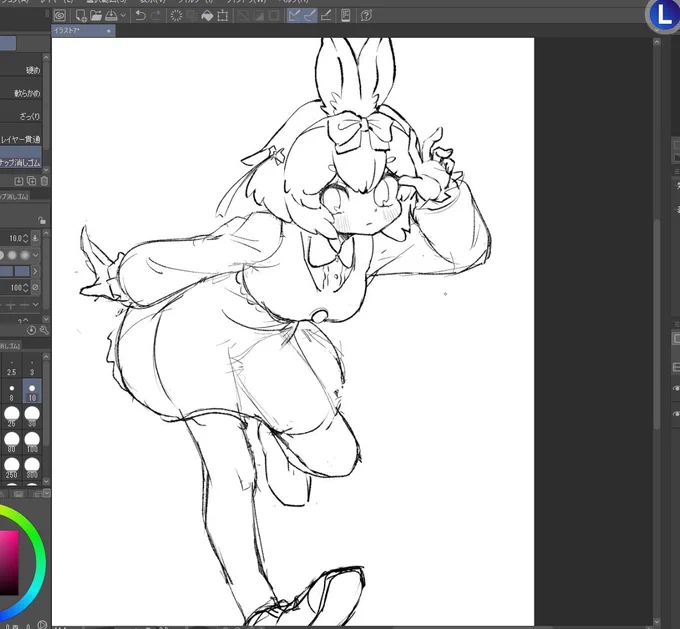Expand the hardness options dropdown
This screenshot has width=680, height=629.
tap(36, 255)
